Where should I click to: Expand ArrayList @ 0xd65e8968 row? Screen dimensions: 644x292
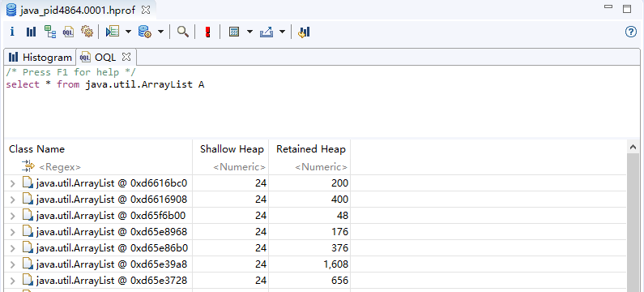tap(13, 232)
